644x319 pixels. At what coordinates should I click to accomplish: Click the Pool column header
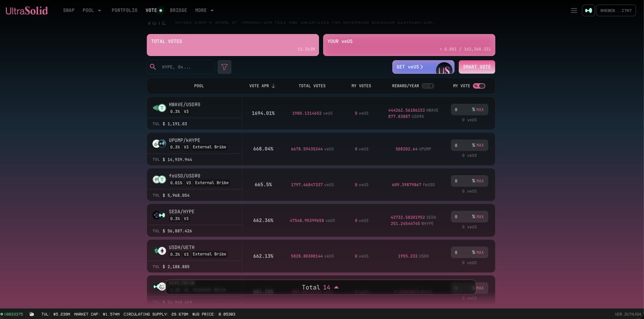(199, 86)
